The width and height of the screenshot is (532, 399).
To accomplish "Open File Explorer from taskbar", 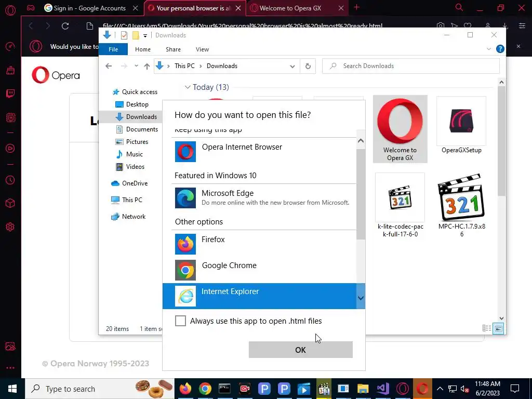I will point(363,389).
